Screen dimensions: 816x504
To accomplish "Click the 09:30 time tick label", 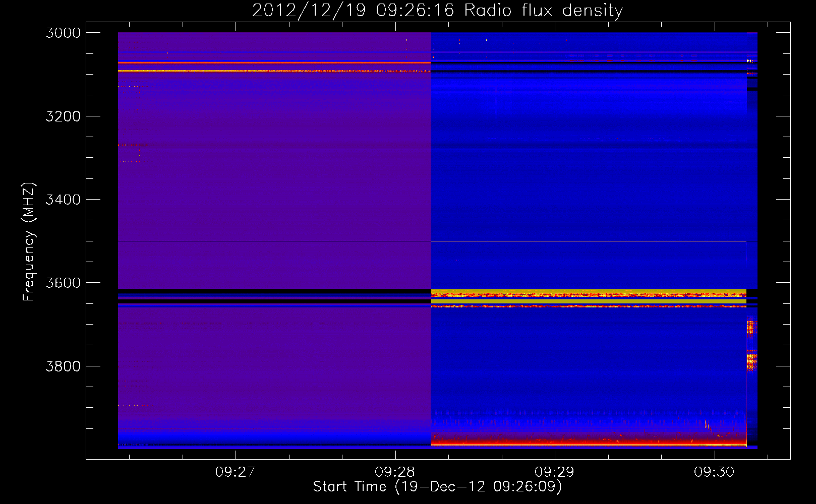I will click(714, 472).
